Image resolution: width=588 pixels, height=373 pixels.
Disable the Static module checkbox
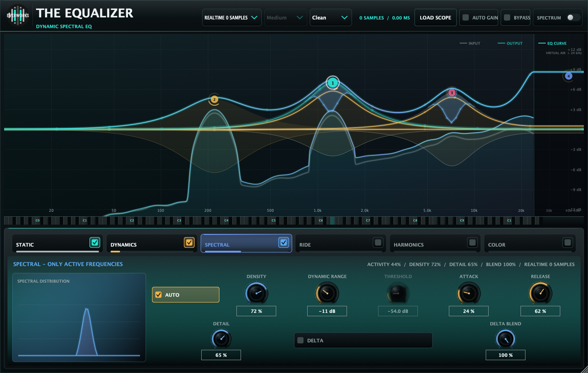tap(95, 242)
